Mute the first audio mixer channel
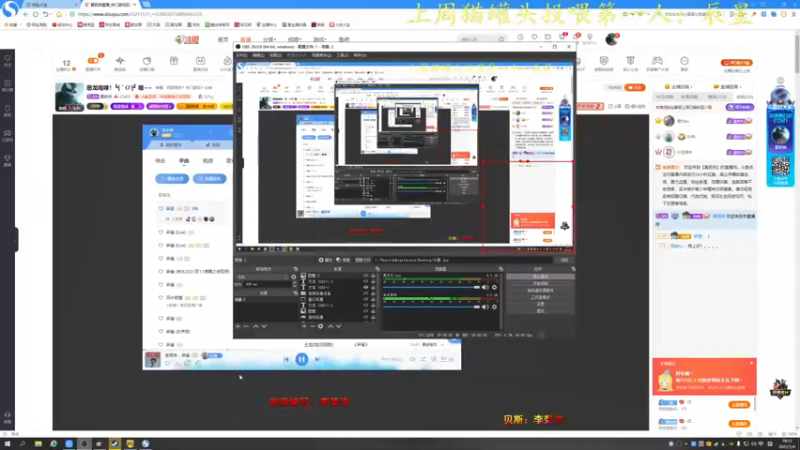800x450 pixels. 485,287
